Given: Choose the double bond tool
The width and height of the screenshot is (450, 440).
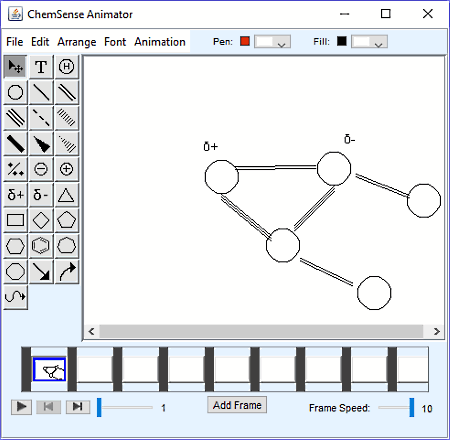Looking at the screenshot, I should coord(67,92).
